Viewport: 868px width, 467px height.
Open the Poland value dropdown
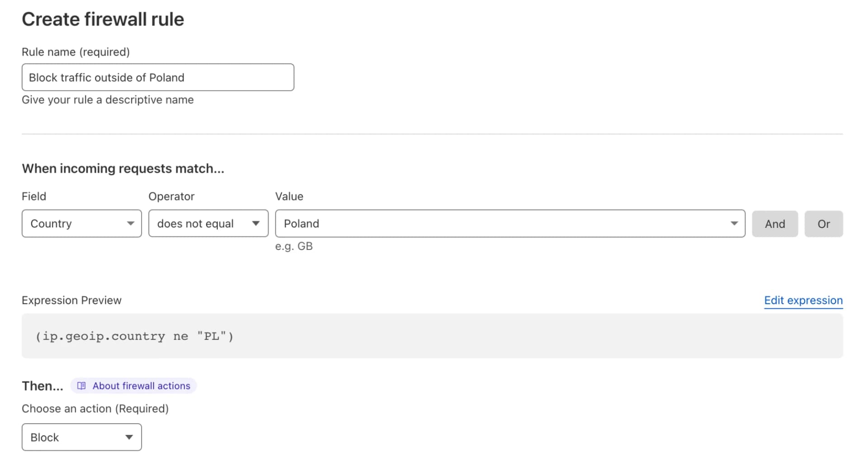(510, 223)
